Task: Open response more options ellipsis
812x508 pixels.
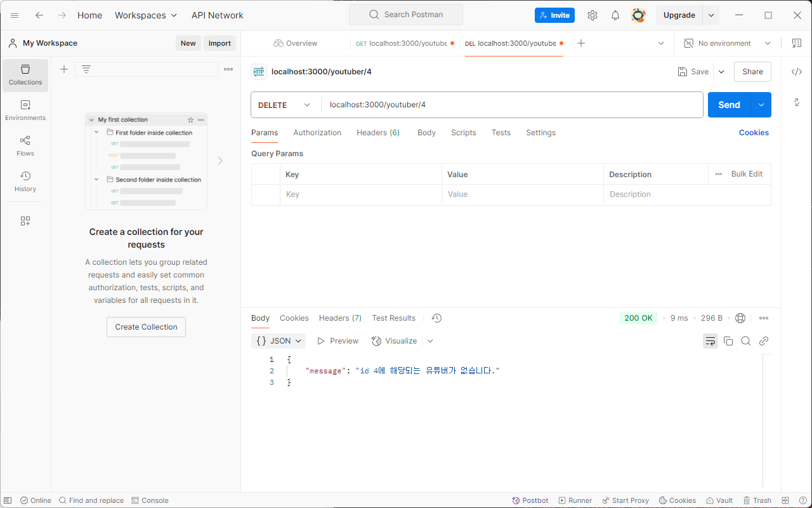Action: click(764, 318)
